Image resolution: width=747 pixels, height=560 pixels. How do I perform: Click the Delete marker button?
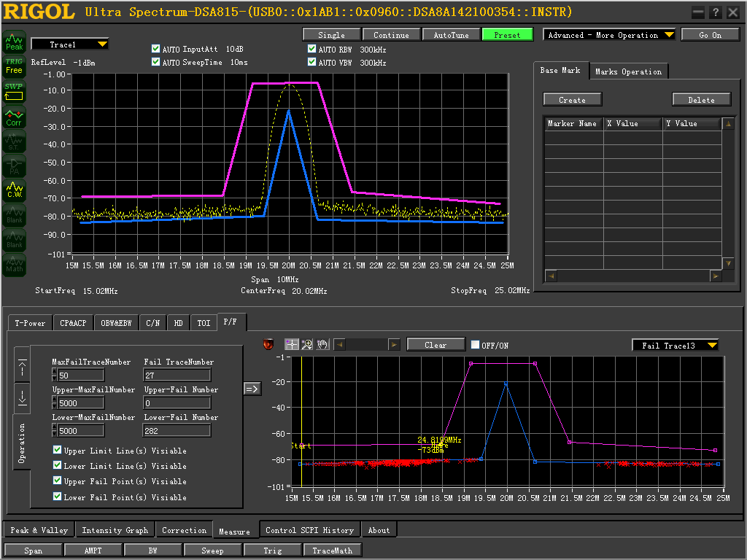point(701,99)
